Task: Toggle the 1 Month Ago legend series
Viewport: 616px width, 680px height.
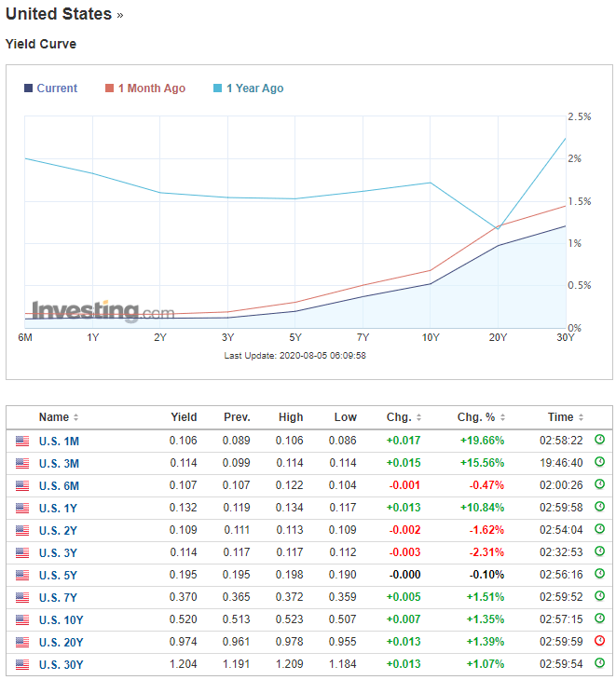Action: point(151,88)
